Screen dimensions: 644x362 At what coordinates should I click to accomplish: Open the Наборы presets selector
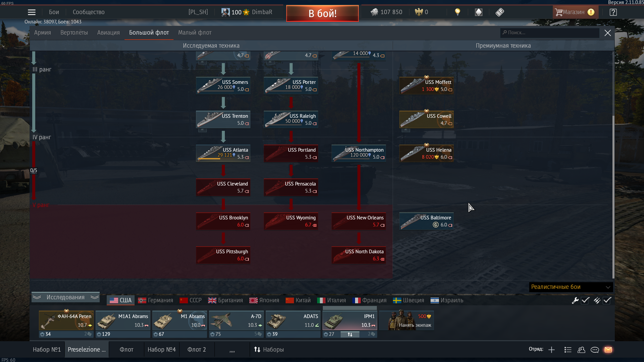(x=269, y=349)
